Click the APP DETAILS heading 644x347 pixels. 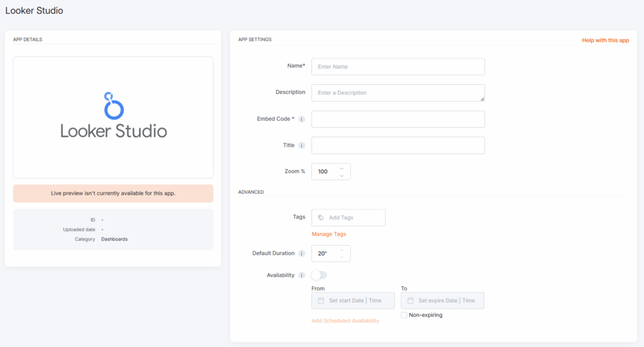tap(28, 40)
